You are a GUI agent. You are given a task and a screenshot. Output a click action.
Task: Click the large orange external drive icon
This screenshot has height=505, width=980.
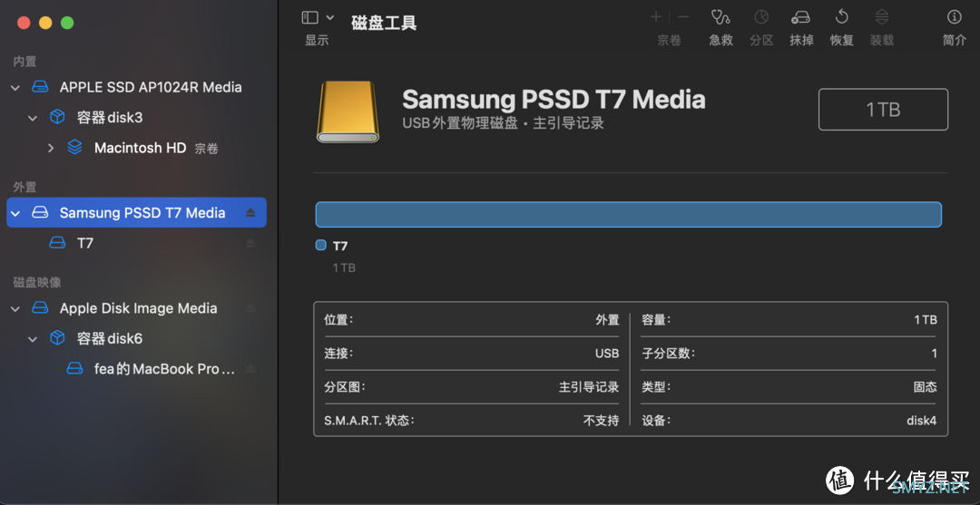[x=348, y=112]
